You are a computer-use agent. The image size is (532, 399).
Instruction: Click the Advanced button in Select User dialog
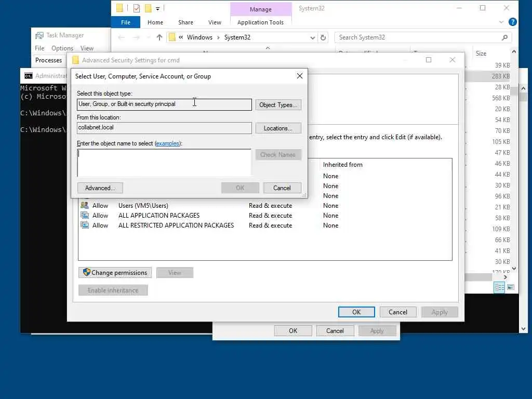100,188
